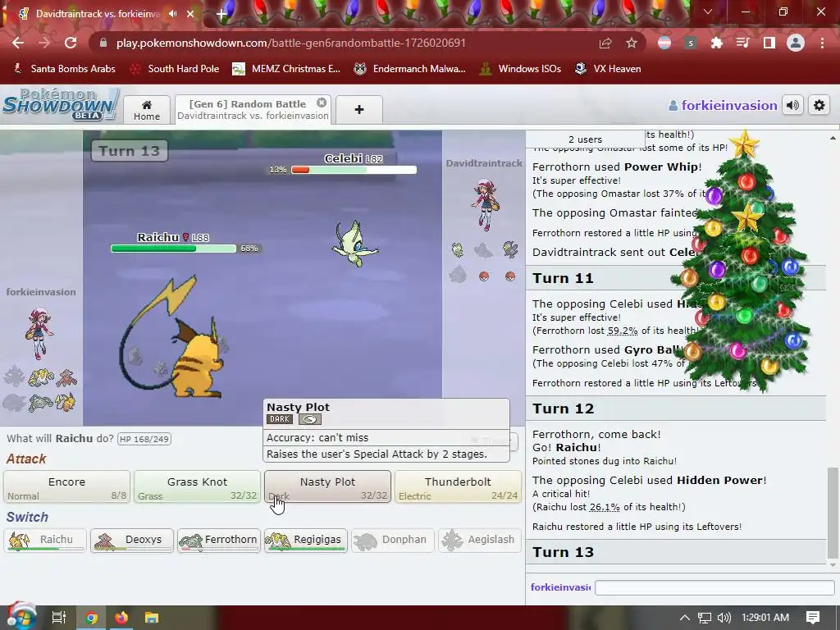The width and height of the screenshot is (840, 630).
Task: Open the Endermanch Malwa... bookmark
Action: tap(410, 69)
